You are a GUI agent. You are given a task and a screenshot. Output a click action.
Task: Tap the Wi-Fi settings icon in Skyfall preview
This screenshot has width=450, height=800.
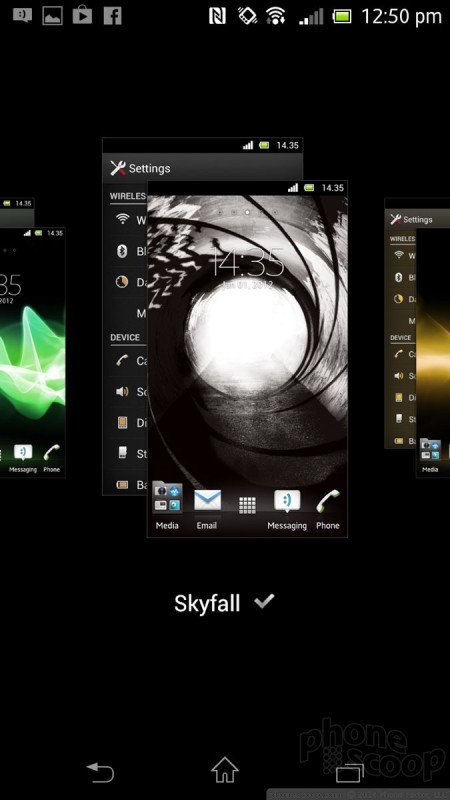[x=122, y=219]
